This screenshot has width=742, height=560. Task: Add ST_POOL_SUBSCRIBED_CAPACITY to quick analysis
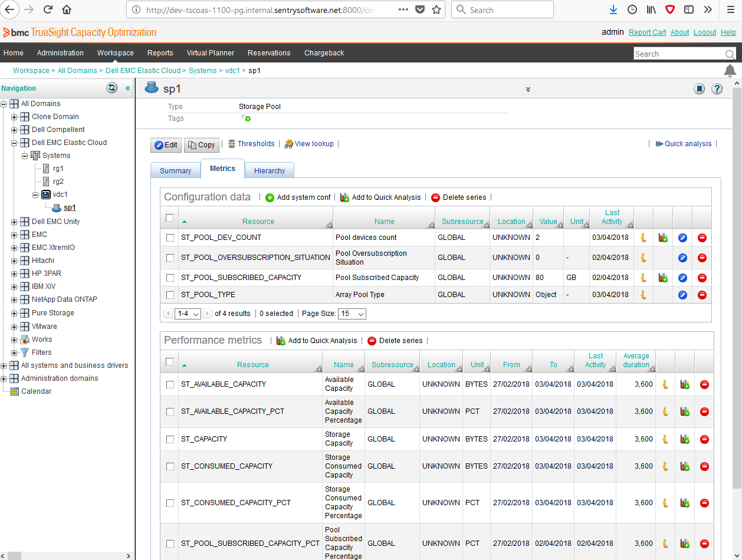point(663,278)
